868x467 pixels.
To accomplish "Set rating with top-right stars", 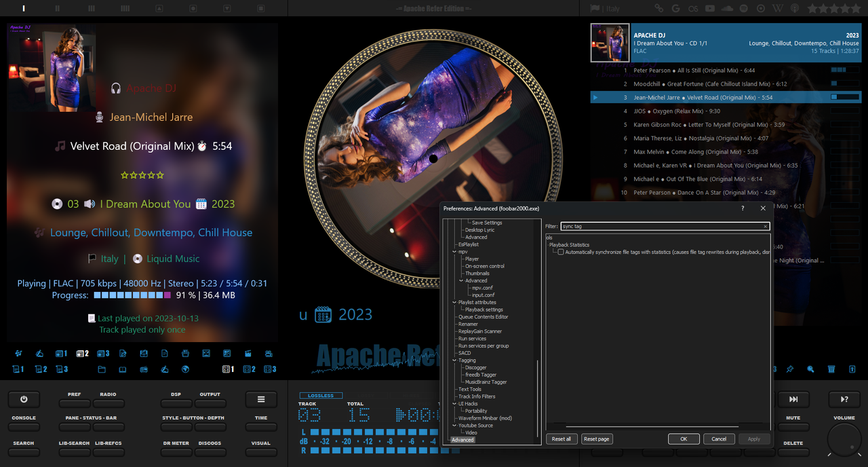I will coord(833,8).
